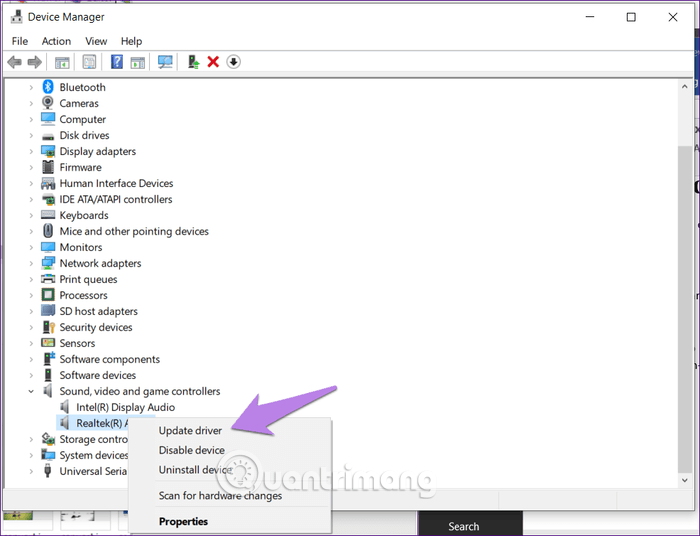
Task: Select the Universal Serial tree item
Action: (x=93, y=471)
